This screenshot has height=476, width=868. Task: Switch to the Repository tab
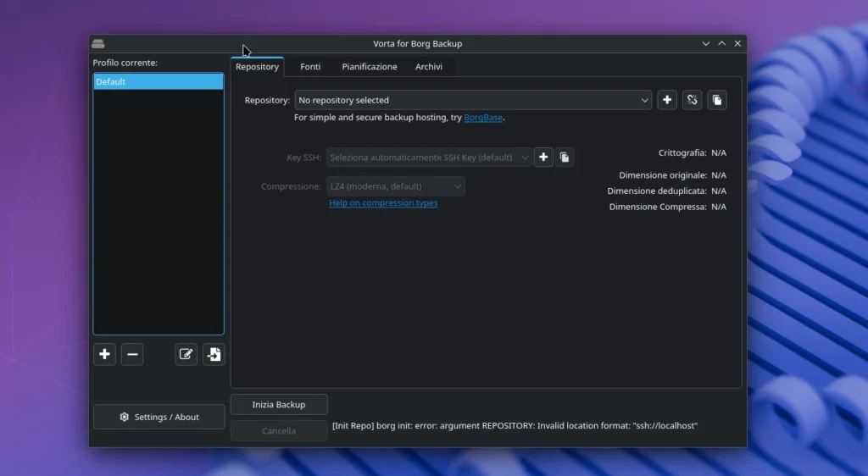258,66
